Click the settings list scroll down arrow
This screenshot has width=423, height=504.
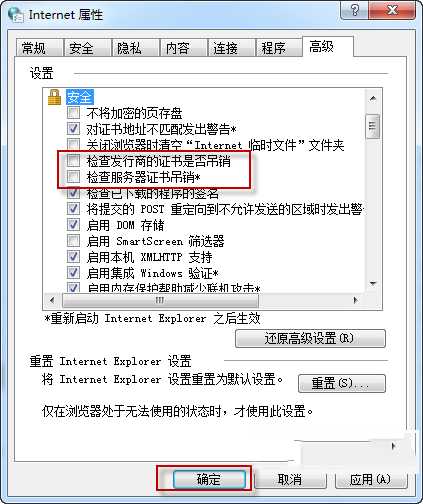(373, 283)
